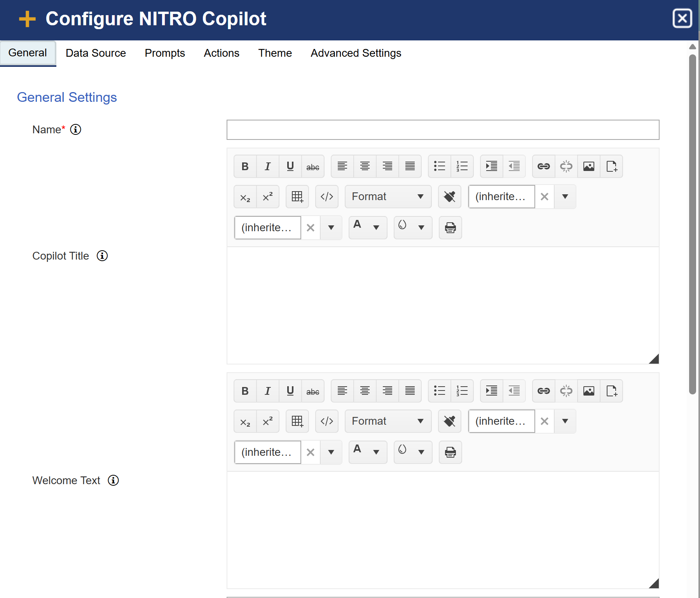Open the Advanced Settings tab
This screenshot has width=700, height=598.
[356, 53]
